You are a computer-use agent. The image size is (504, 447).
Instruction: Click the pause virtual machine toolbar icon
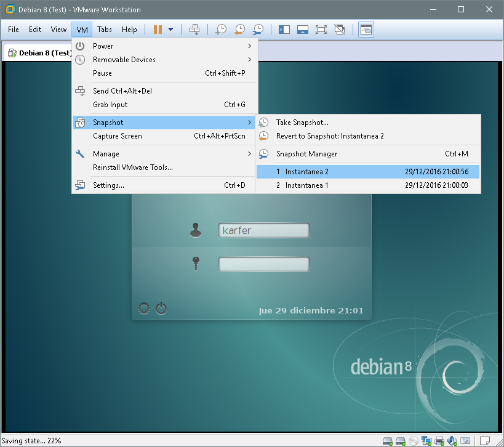(x=158, y=30)
